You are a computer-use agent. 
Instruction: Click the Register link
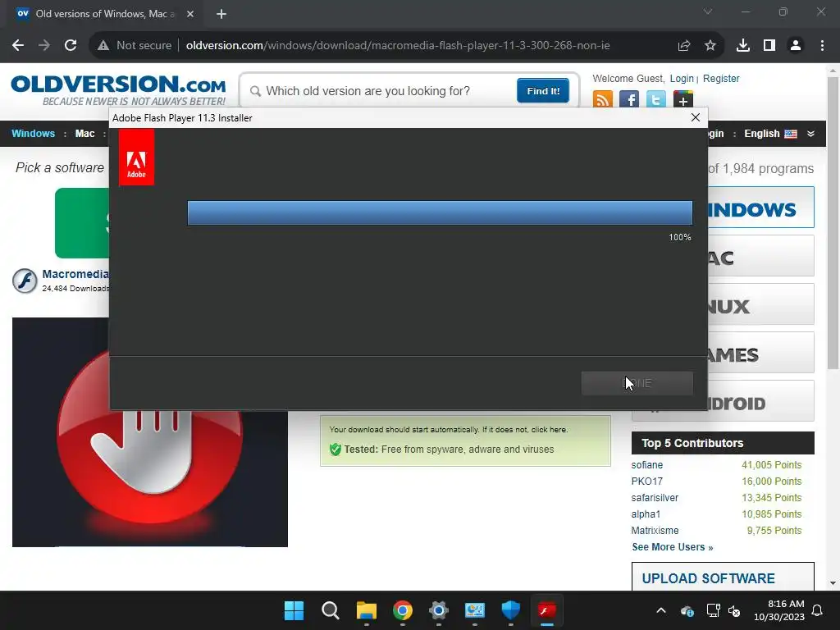[x=721, y=78]
